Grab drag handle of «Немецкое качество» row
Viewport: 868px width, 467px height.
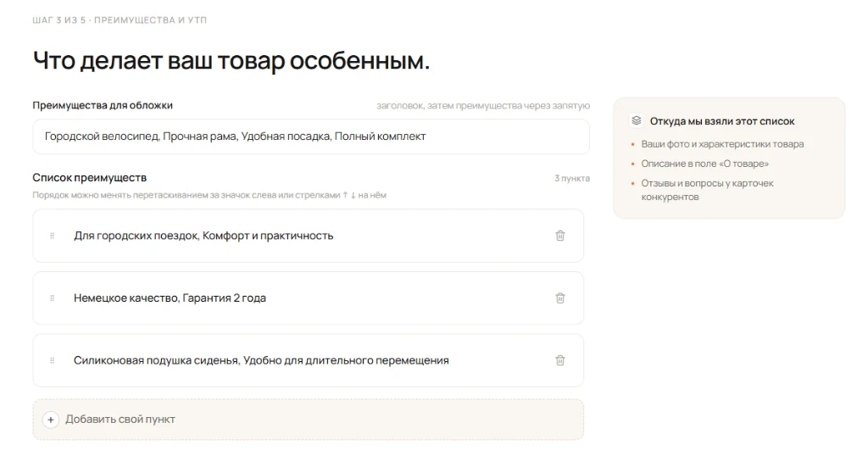52,298
